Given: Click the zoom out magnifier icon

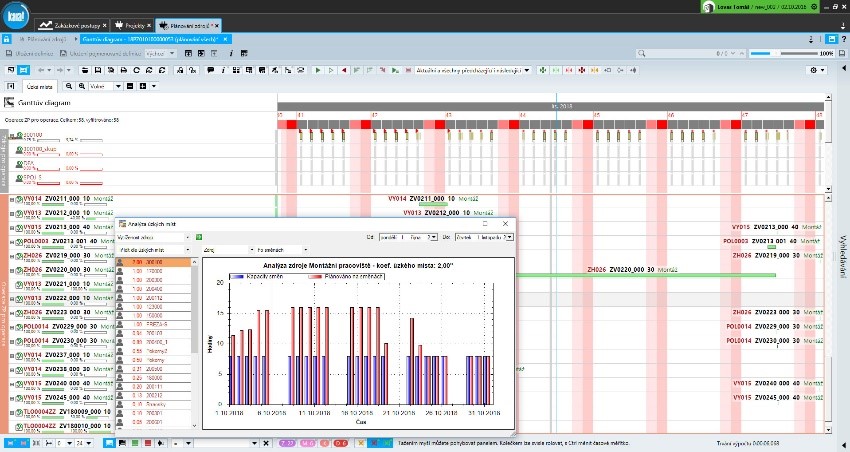Looking at the screenshot, I should (x=69, y=86).
